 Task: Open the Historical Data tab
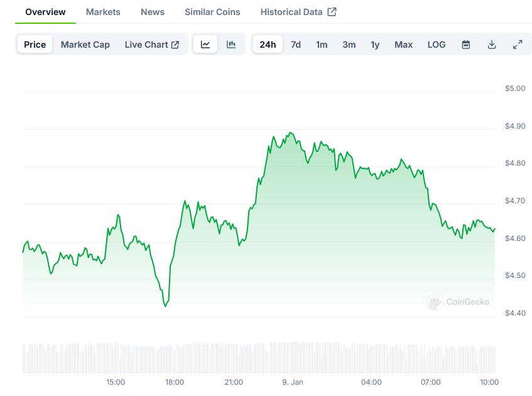click(298, 12)
